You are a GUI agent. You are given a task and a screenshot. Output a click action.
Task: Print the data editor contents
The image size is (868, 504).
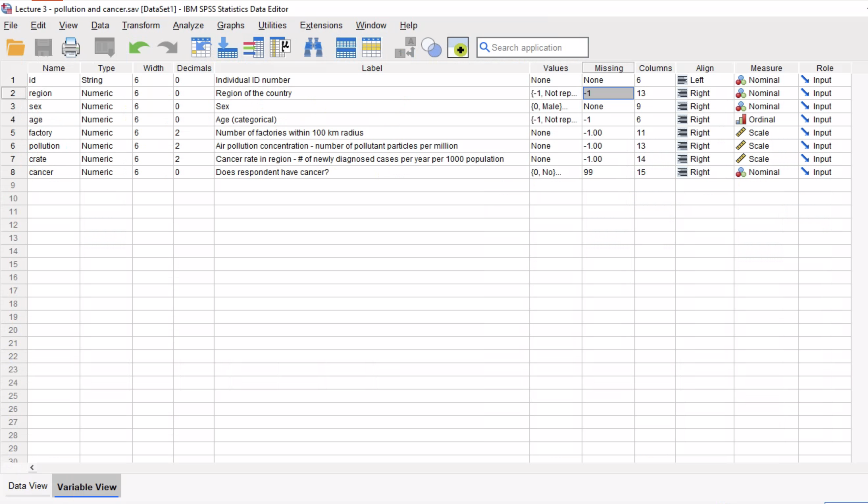(x=71, y=47)
